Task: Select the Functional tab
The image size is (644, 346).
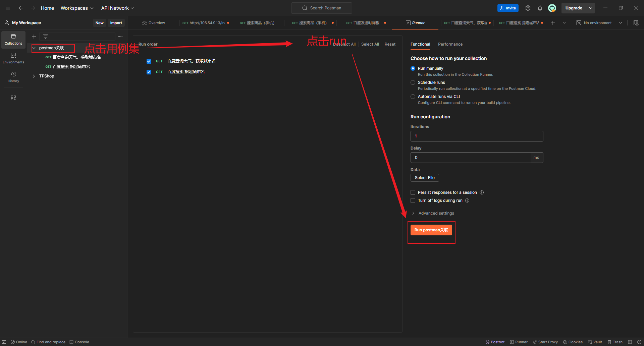Action: coord(420,44)
